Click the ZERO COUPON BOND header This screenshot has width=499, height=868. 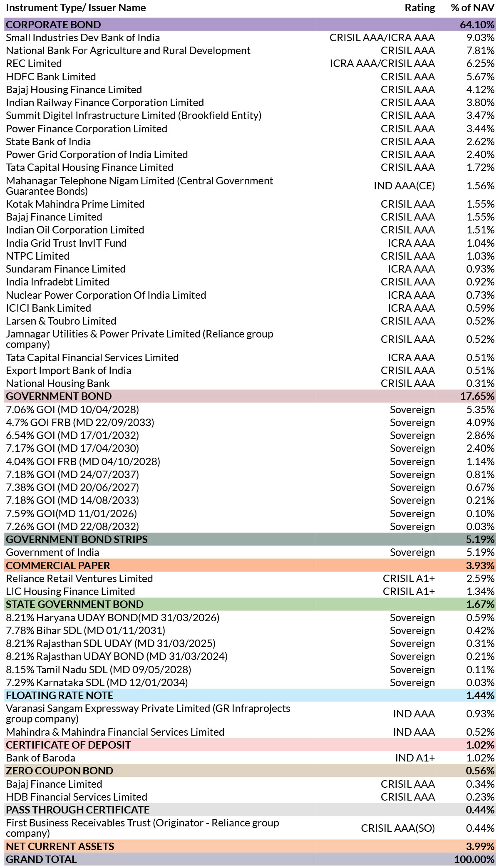[250, 771]
